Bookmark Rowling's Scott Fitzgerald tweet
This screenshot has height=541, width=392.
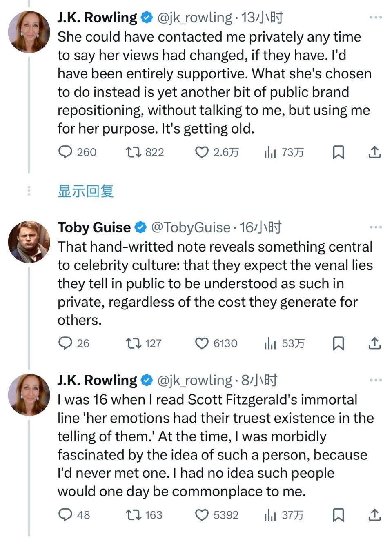pyautogui.click(x=339, y=515)
